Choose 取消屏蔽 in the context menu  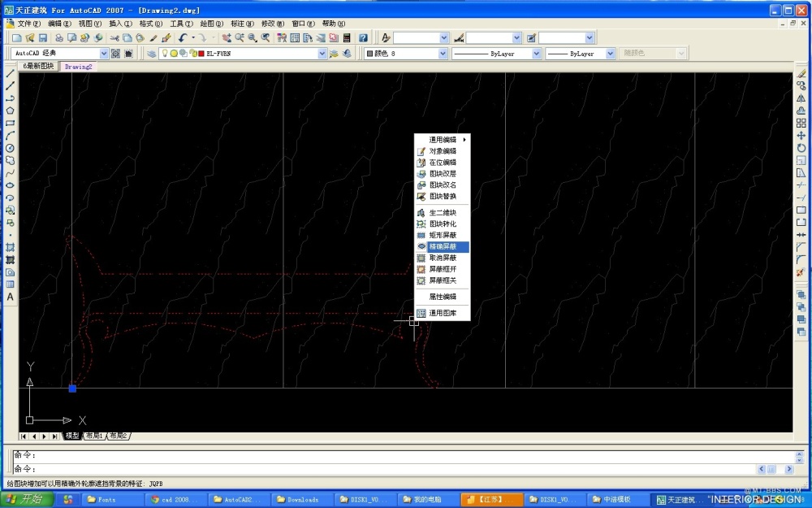point(443,258)
